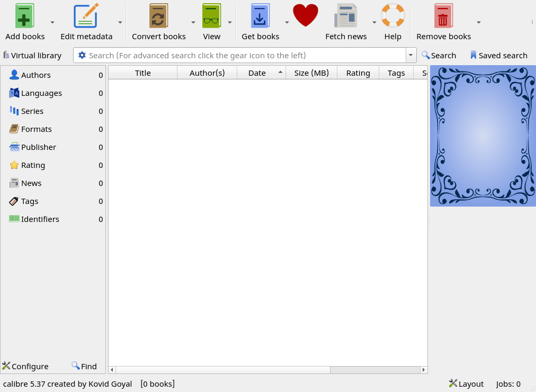Screen dimensions: 536x392
Task: Click the scrollbar left arrow
Action: click(x=112, y=370)
